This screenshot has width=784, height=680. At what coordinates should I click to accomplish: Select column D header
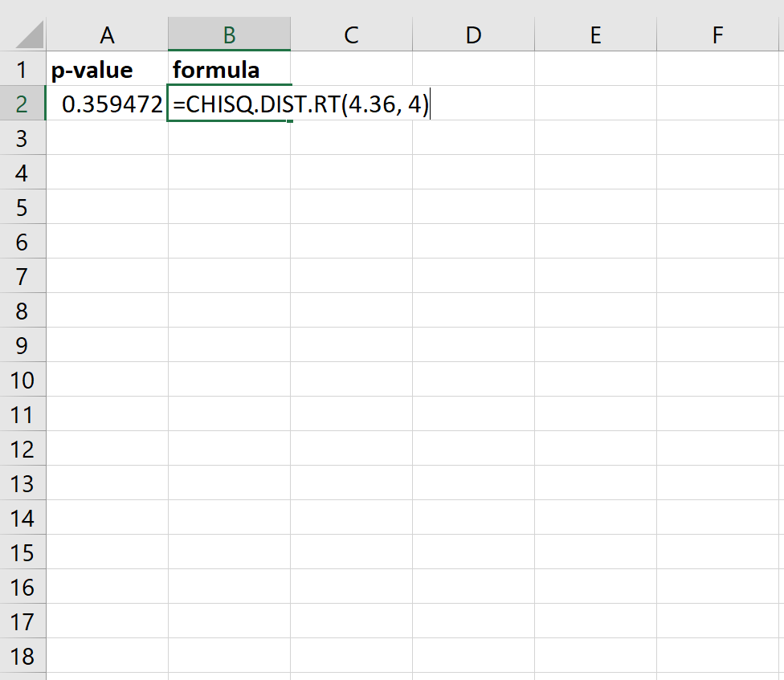tap(473, 35)
